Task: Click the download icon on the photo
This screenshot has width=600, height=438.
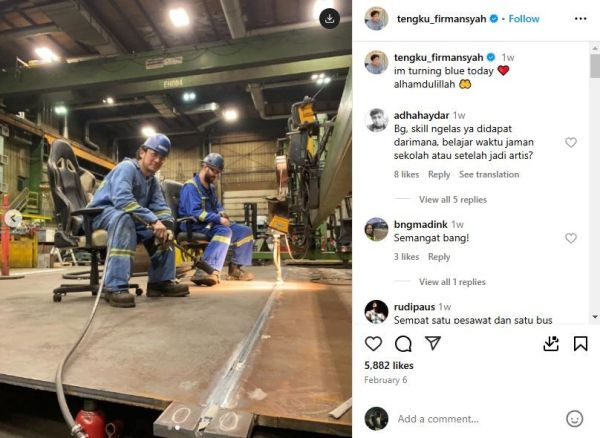Action: click(329, 18)
